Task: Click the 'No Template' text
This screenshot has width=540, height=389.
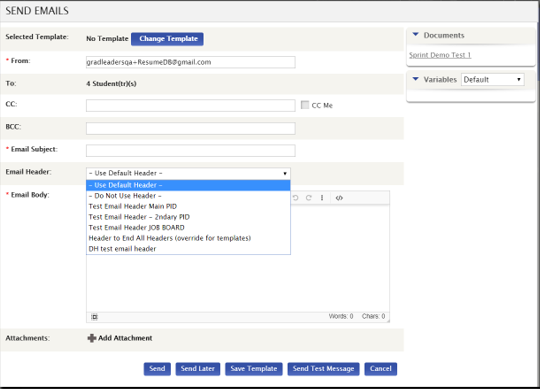Action: coord(107,39)
